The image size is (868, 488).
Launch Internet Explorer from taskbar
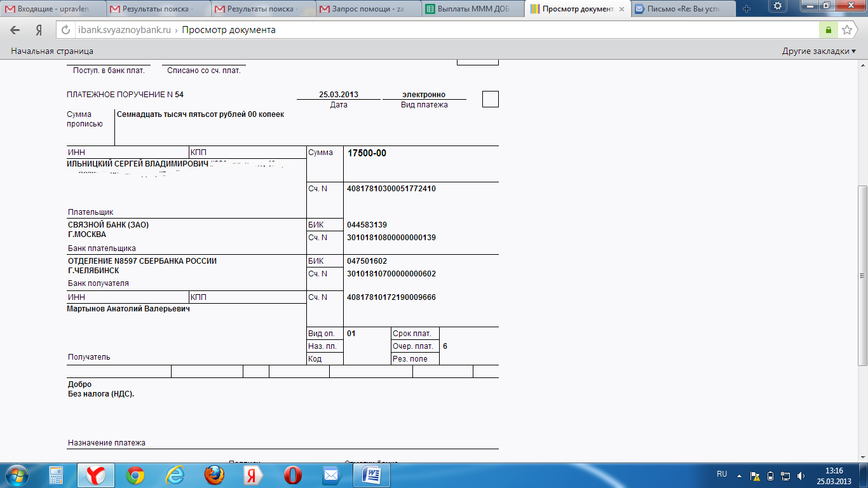(175, 475)
